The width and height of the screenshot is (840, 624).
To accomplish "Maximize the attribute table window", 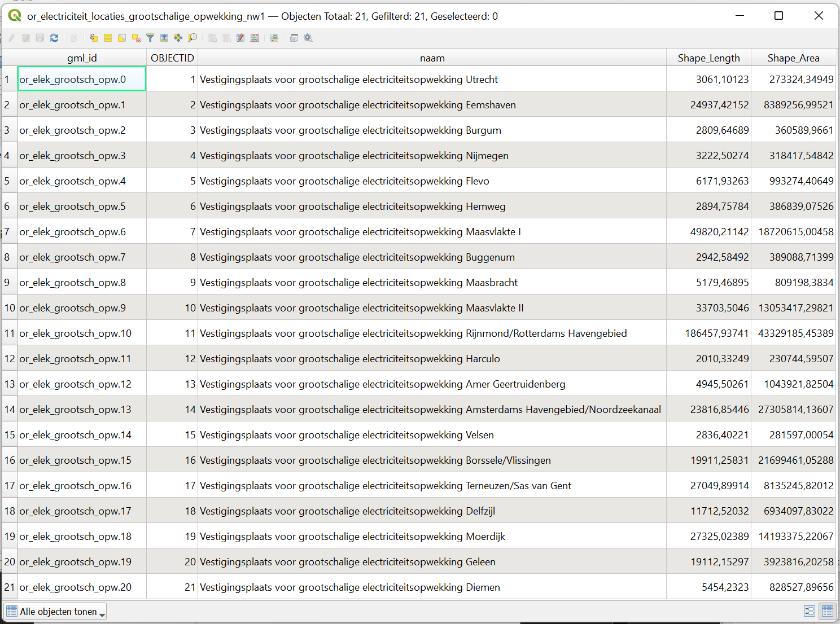I will pyautogui.click(x=778, y=16).
